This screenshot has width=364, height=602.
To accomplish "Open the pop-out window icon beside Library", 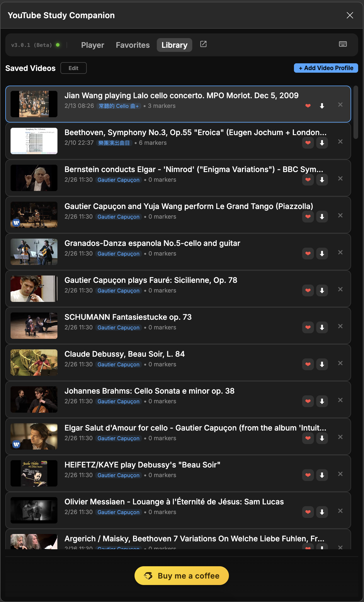I will pos(203,44).
